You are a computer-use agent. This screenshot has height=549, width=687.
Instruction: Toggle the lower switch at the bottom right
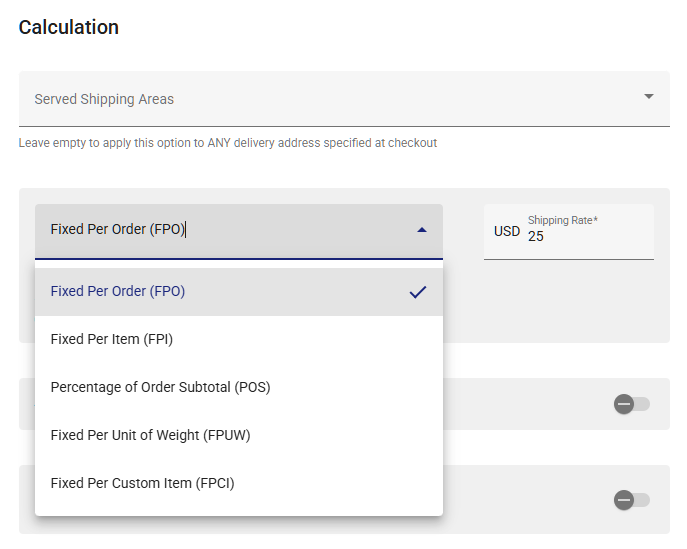(631, 500)
